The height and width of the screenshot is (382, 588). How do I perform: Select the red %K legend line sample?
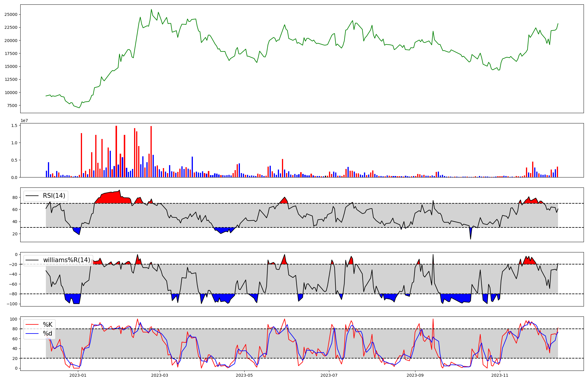click(x=32, y=324)
